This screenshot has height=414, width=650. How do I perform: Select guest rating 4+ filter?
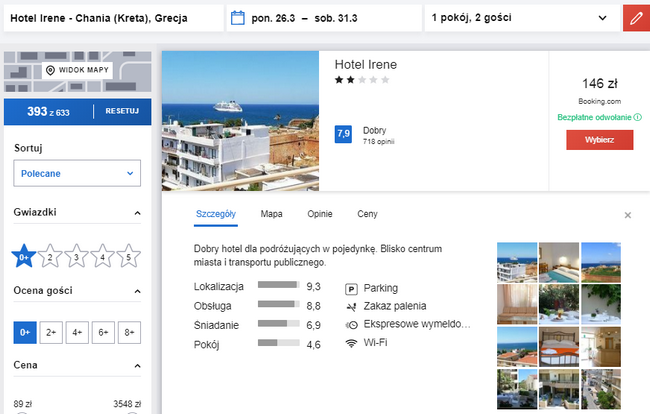77,332
